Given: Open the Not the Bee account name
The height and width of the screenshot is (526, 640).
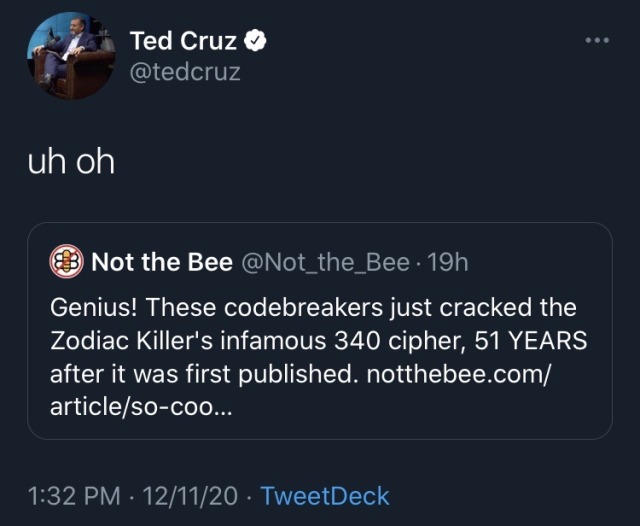Looking at the screenshot, I should 161,262.
